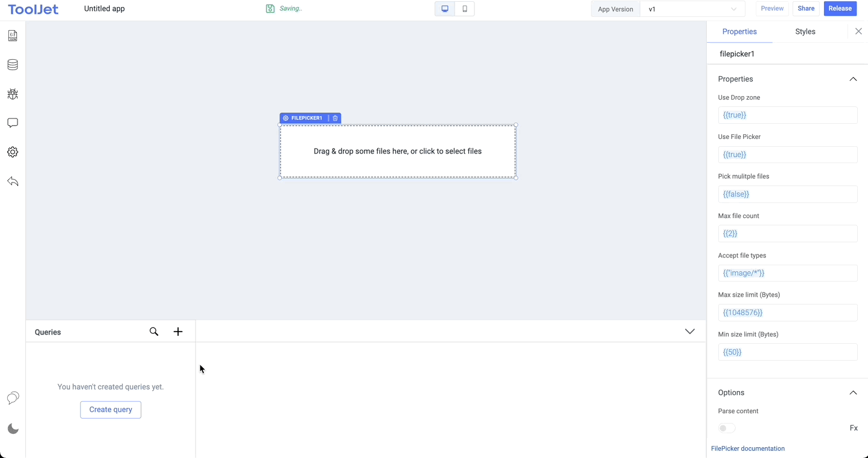Open the FilePicker documentation link

tap(748, 449)
